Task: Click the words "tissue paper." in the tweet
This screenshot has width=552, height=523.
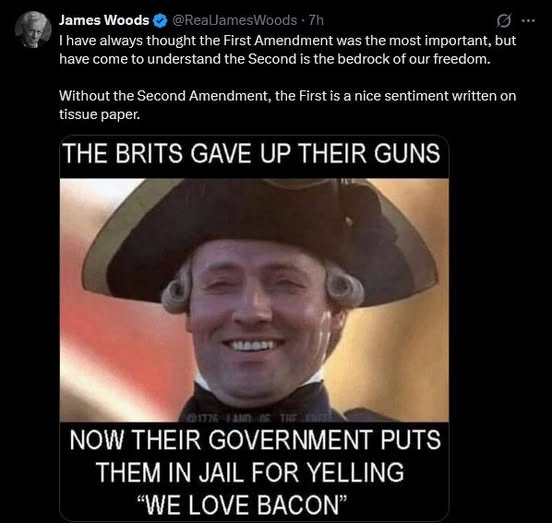Action: (100, 114)
